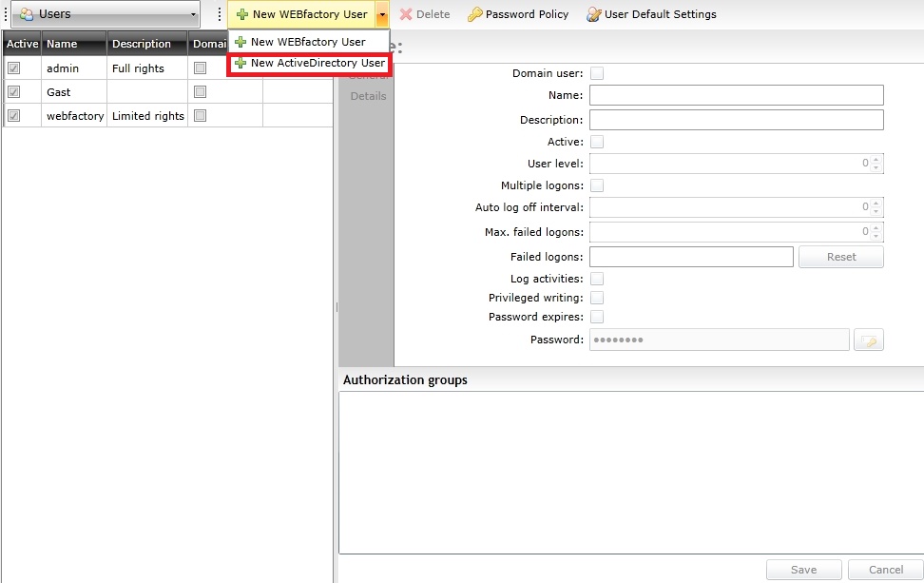Open the New WEBfactory User dropdown arrow
The width and height of the screenshot is (924, 583).
click(x=382, y=14)
